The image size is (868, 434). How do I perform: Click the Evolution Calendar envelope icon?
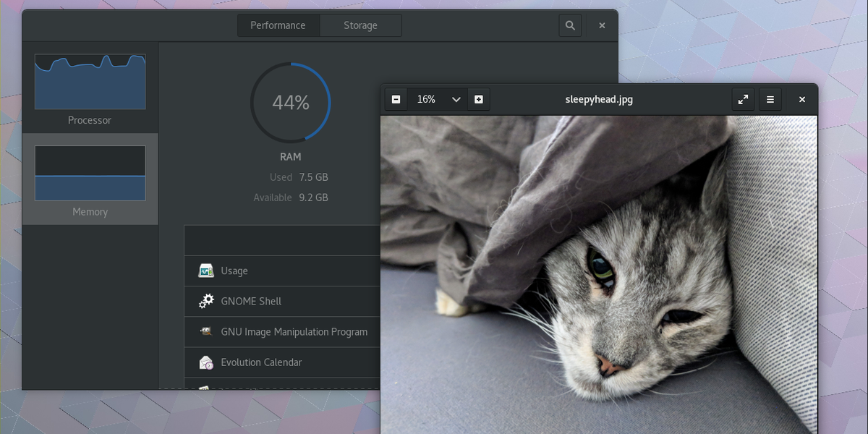coord(205,362)
